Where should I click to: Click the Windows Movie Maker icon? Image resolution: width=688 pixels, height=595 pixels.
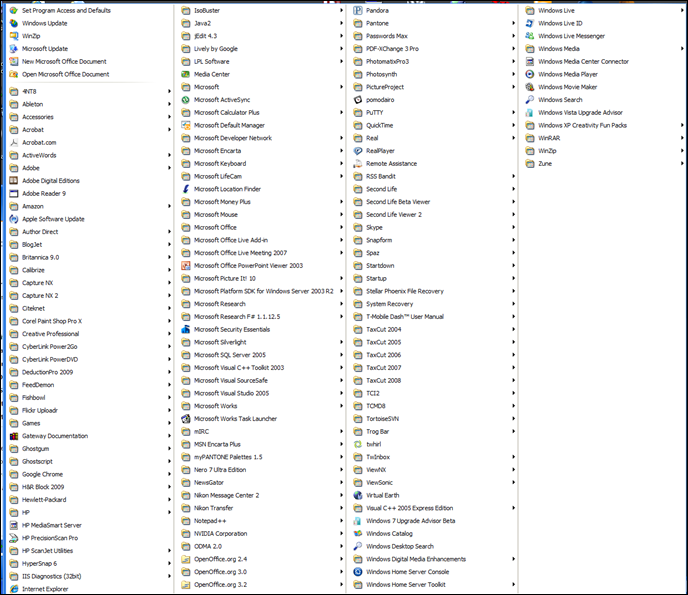click(529, 87)
